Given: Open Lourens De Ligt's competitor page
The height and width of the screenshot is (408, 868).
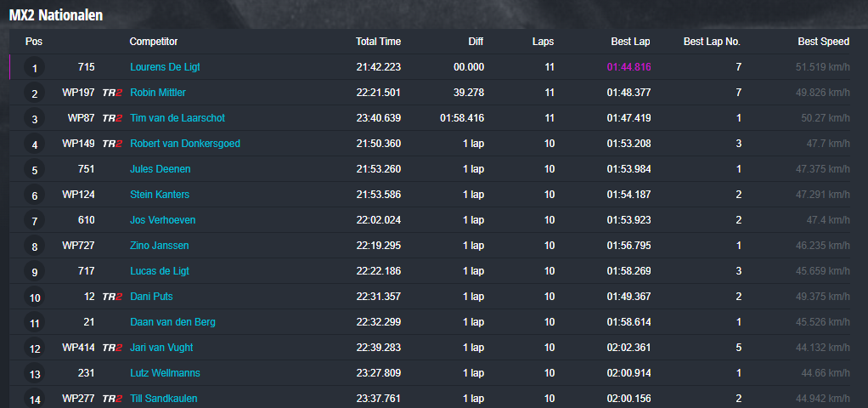Looking at the screenshot, I should pos(165,67).
